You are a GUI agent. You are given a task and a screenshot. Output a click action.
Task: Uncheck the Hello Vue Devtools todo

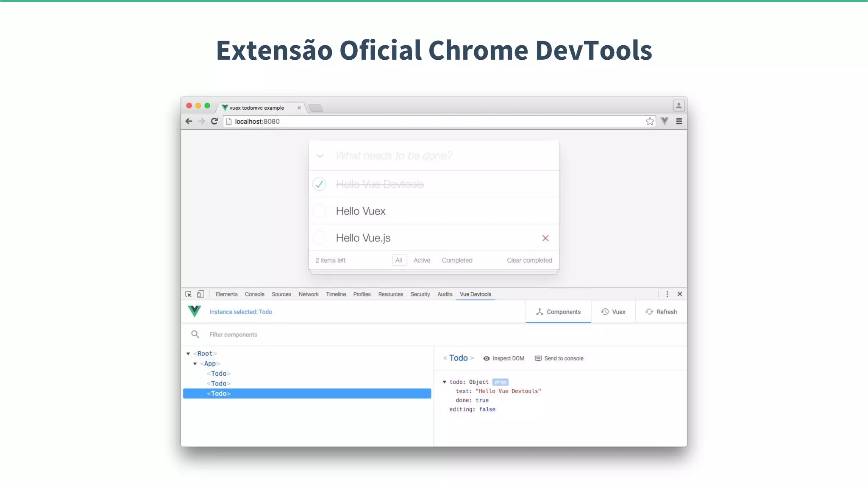click(319, 184)
